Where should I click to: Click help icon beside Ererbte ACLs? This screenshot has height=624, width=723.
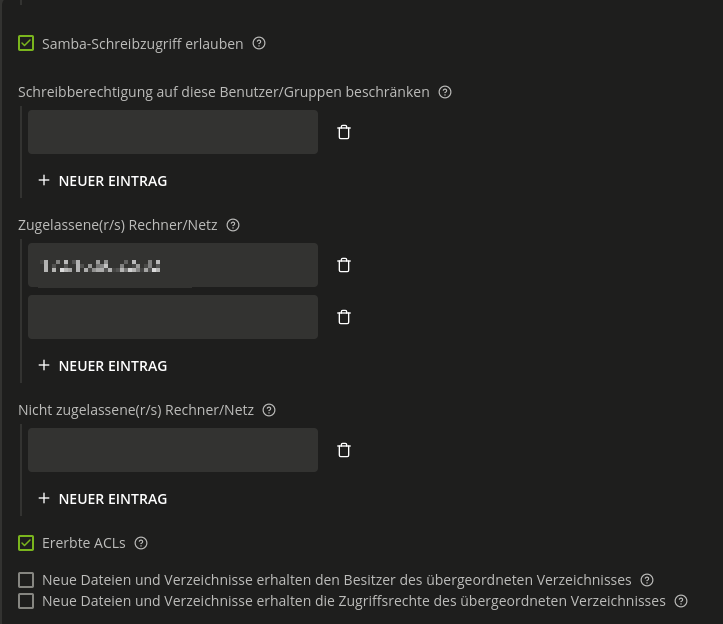click(x=141, y=543)
